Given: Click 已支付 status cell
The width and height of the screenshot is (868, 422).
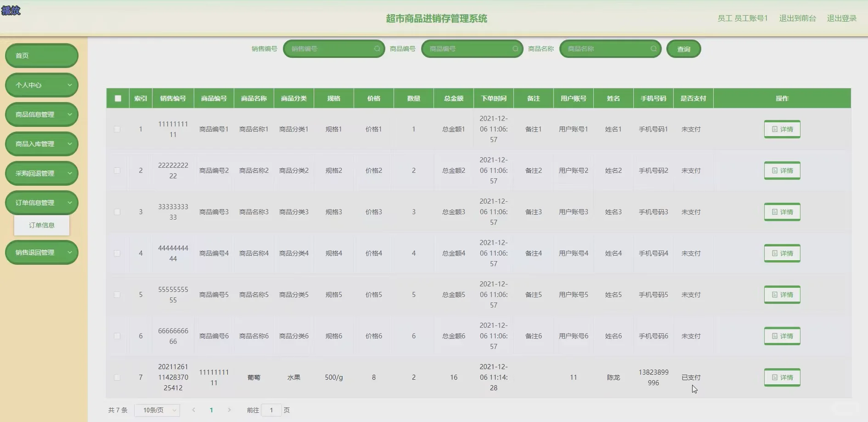Looking at the screenshot, I should [x=691, y=377].
